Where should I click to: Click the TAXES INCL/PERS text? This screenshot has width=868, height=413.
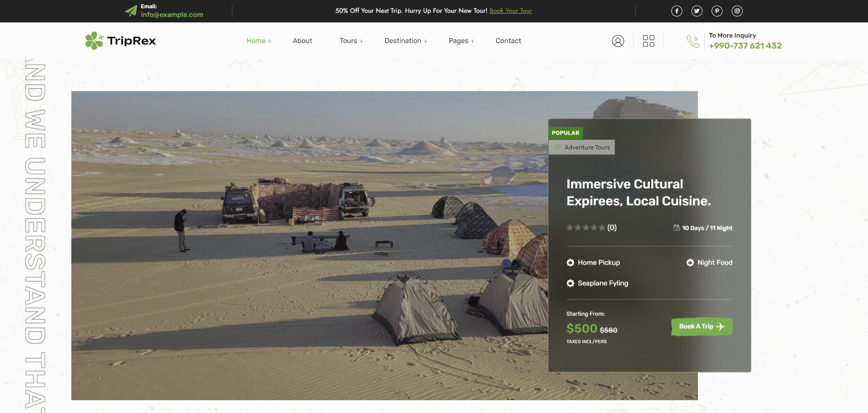586,342
